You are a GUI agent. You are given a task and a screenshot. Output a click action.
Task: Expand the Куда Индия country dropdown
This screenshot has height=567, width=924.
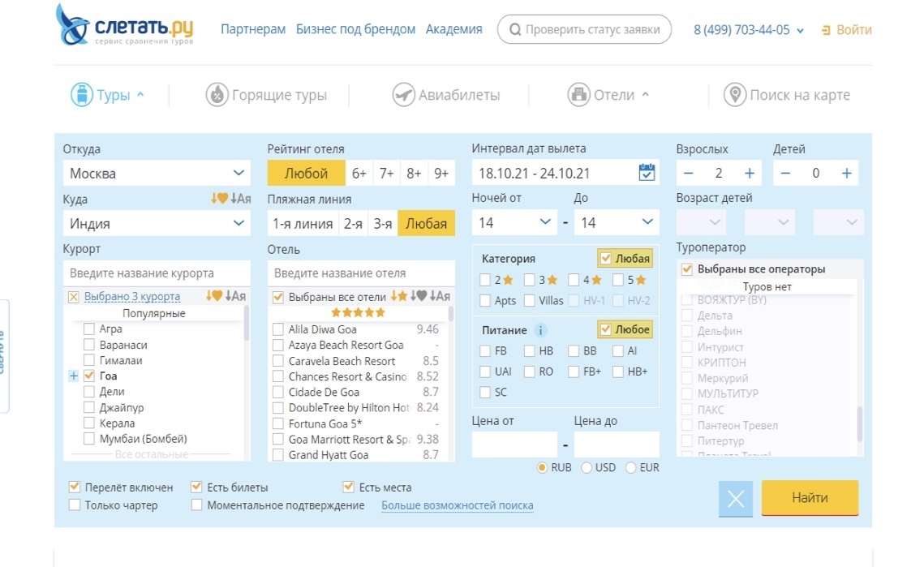[157, 223]
